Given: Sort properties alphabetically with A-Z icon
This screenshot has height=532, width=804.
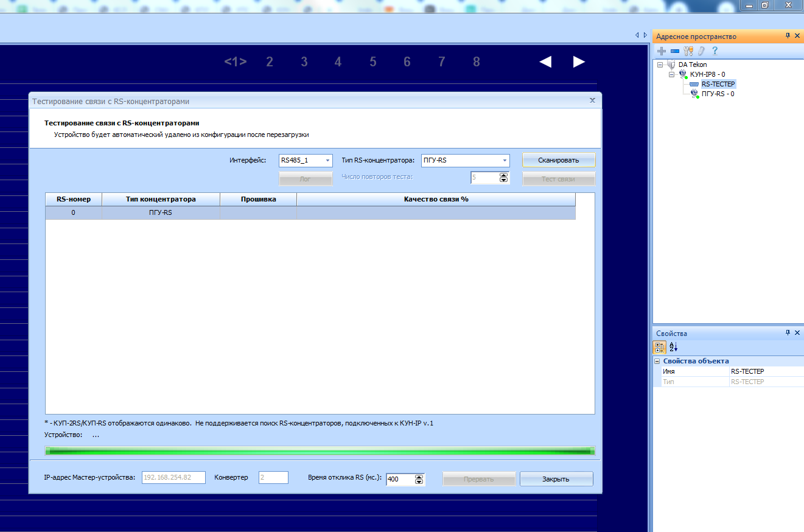Looking at the screenshot, I should coord(673,347).
